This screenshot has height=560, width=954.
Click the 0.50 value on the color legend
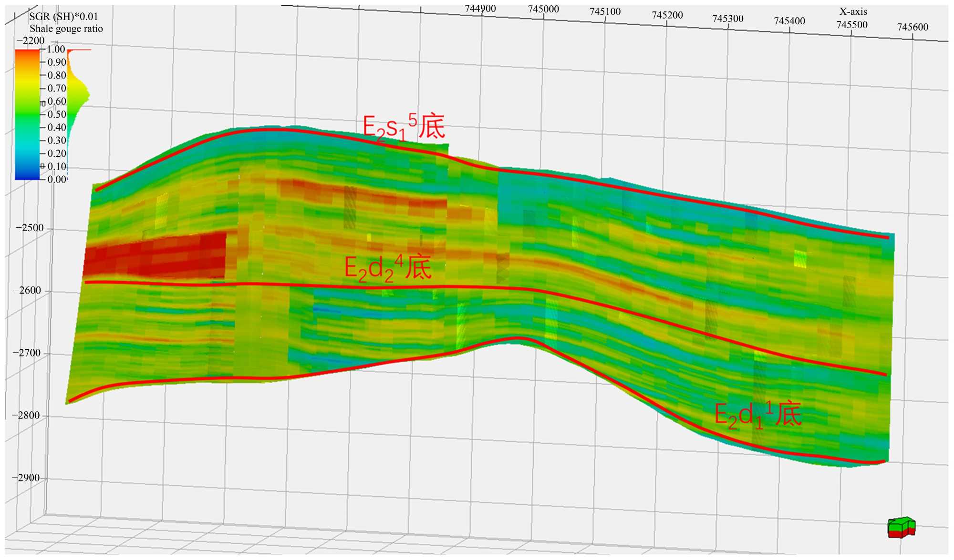[x=57, y=114]
